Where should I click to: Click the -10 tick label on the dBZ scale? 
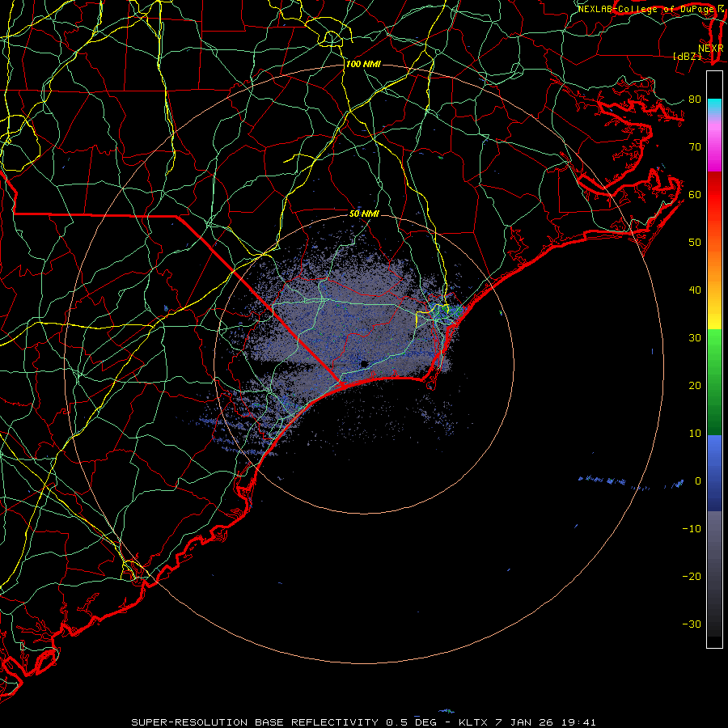point(692,529)
